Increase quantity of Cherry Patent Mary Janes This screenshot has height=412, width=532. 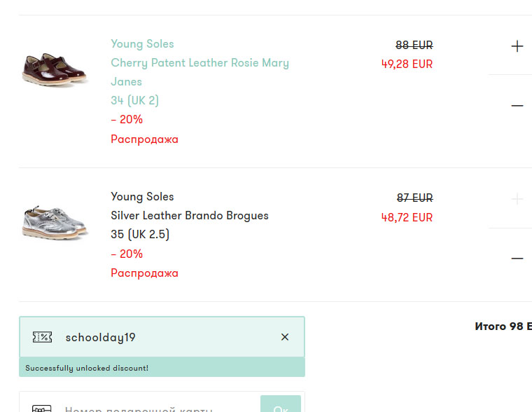517,47
